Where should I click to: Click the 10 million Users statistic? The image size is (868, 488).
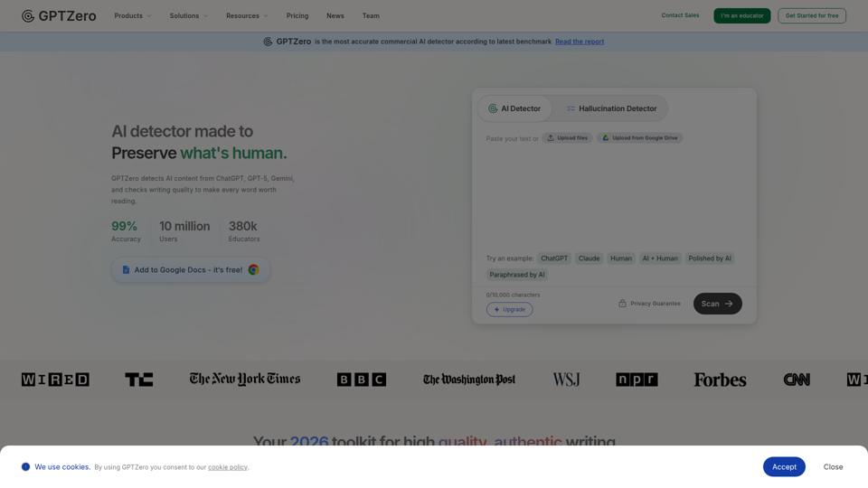coord(184,231)
